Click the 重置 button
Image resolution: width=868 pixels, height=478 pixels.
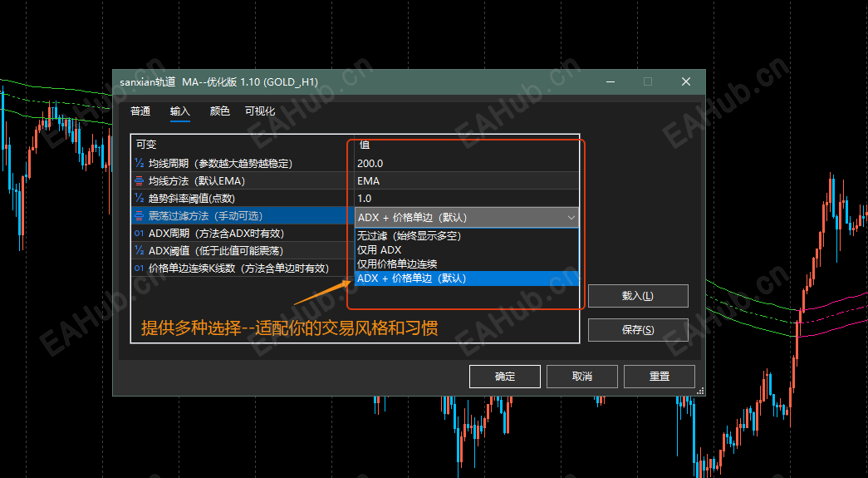660,377
